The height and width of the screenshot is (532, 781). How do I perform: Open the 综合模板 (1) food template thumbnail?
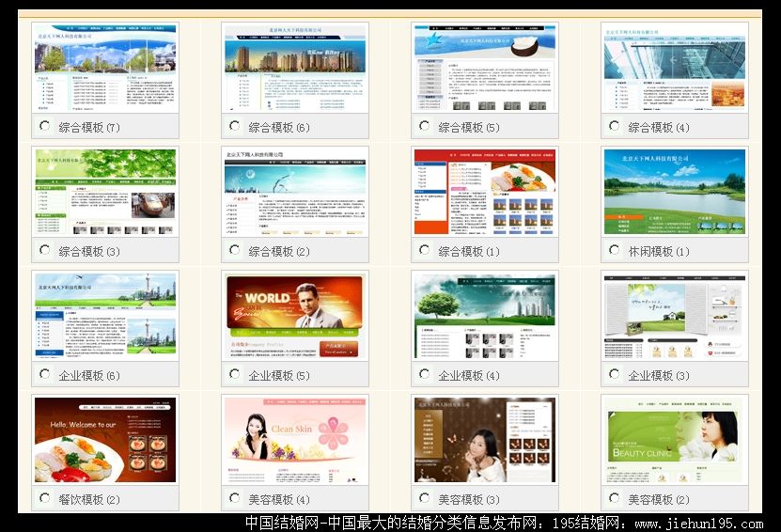[x=484, y=191]
